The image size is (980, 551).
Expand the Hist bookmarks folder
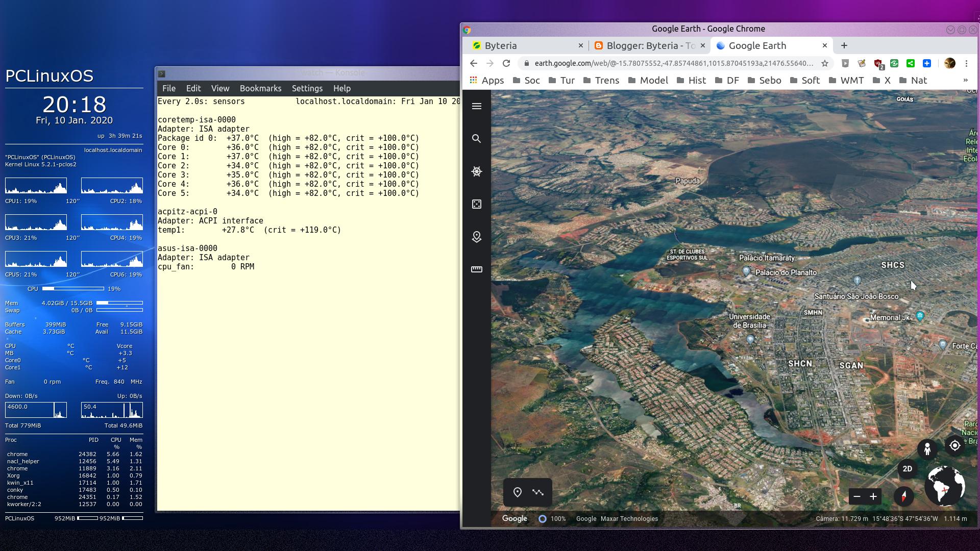691,80
